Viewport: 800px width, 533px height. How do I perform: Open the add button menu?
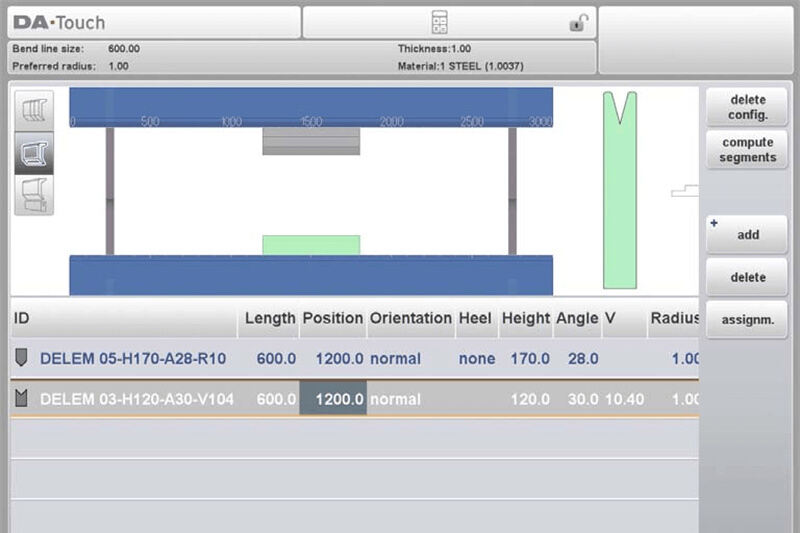click(x=747, y=235)
